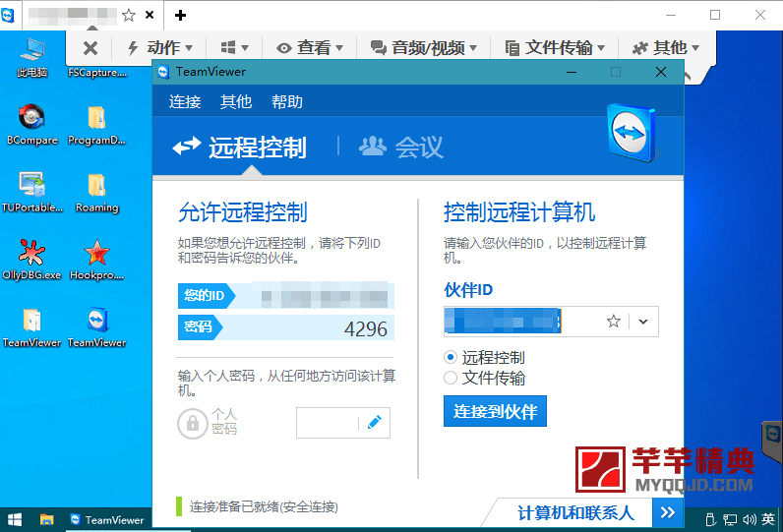Open the Windows-logo toolbar dropdown
This screenshot has width=783, height=532.
(x=234, y=48)
